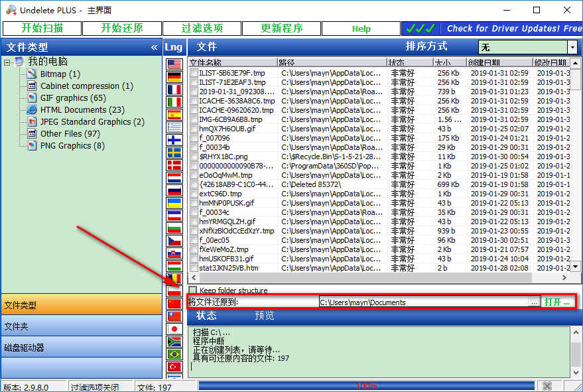Screen dimensions: 583x392
Task: Sort by the 文件名称 column header
Action: click(x=233, y=62)
